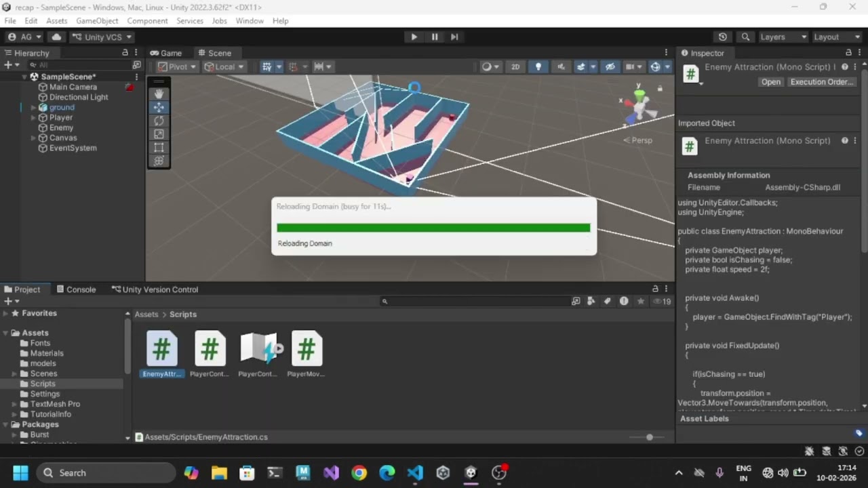Open the cloud services icon
Screen dimensions: 868x488
click(56, 37)
